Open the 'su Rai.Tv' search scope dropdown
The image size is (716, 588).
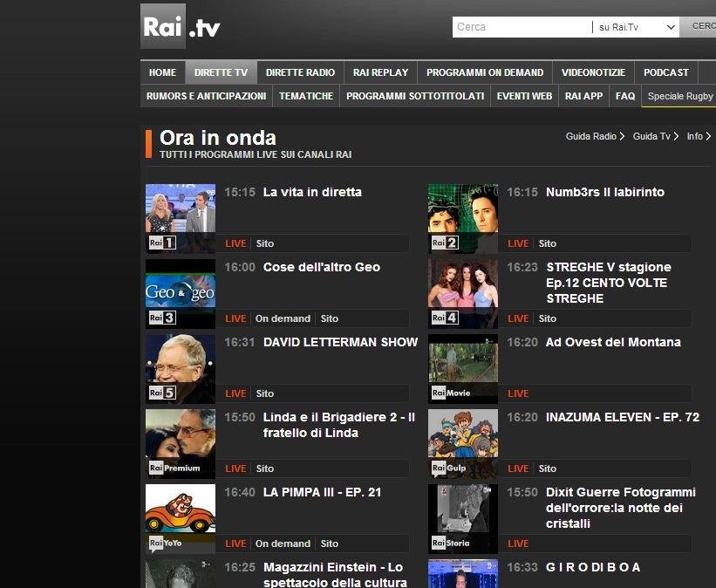click(634, 26)
